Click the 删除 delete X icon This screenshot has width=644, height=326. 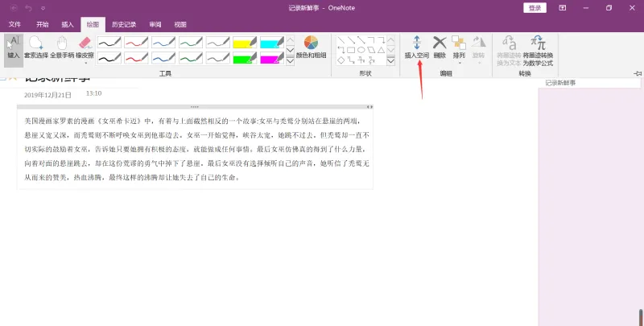[440, 43]
